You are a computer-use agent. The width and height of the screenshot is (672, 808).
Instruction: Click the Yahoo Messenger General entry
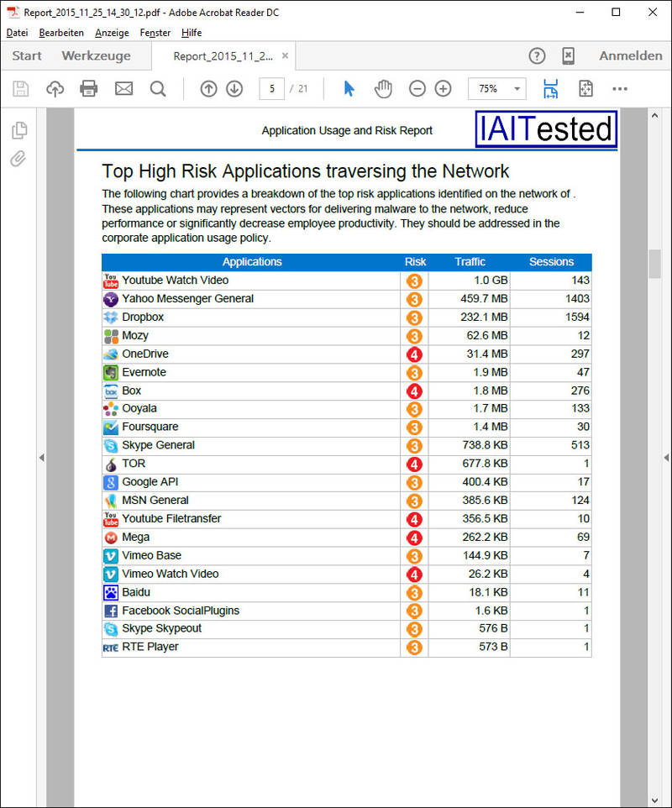187,299
